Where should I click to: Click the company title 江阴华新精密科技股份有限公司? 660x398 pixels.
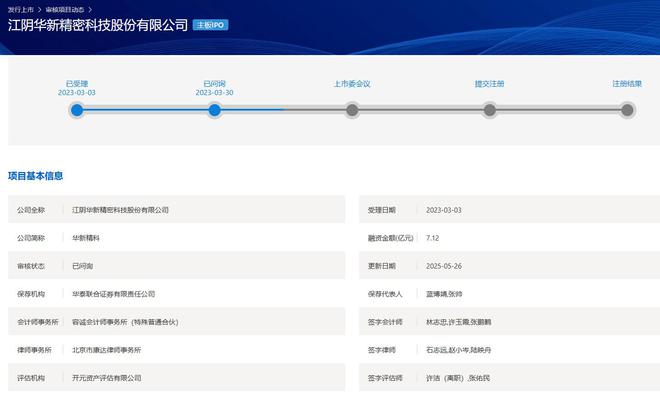(98, 25)
